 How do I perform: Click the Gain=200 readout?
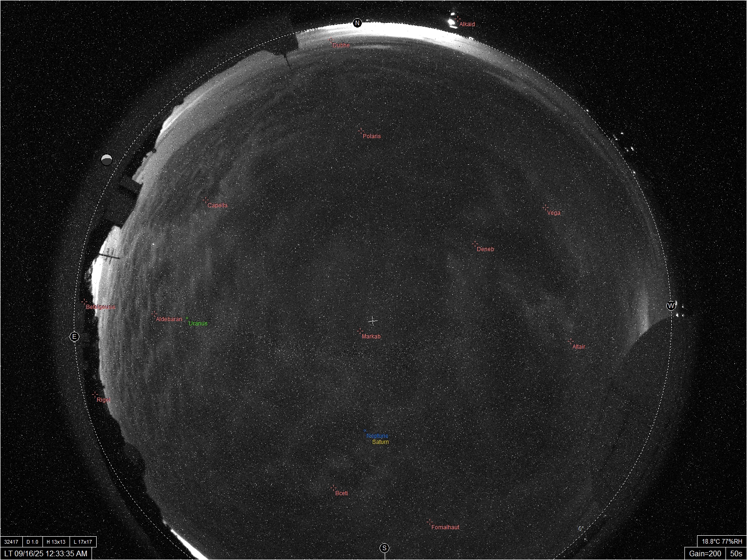click(705, 553)
